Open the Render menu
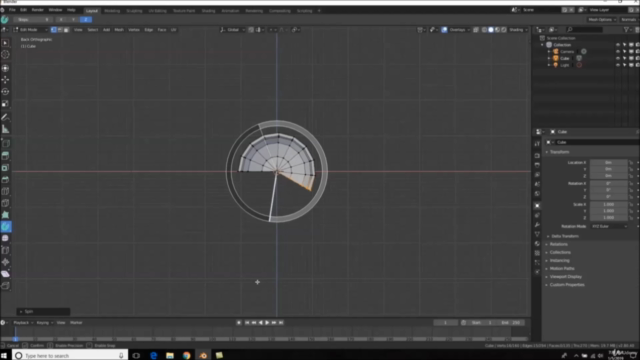Screen dimensions: 640x360 click(38, 10)
